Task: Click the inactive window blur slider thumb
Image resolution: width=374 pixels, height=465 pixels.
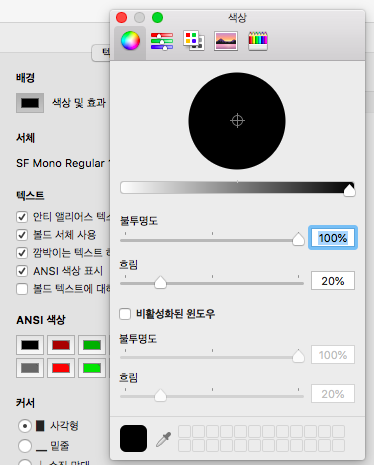Action: (x=160, y=395)
